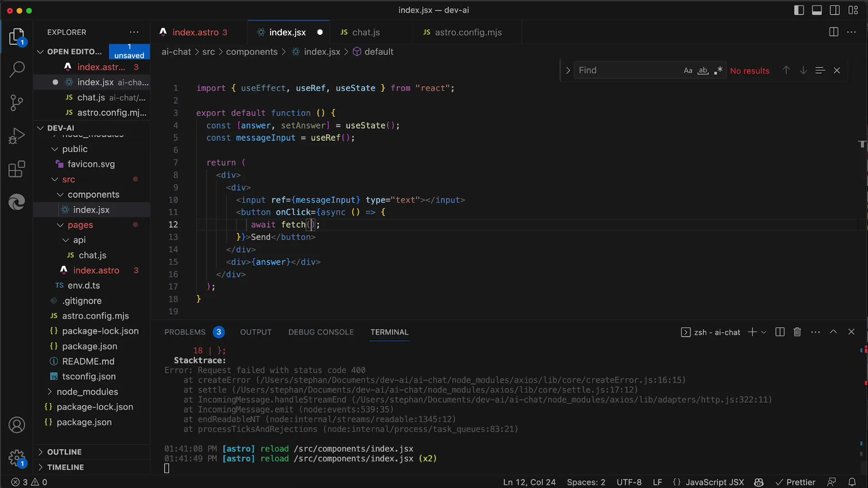Split the terminal panel

(x=780, y=332)
